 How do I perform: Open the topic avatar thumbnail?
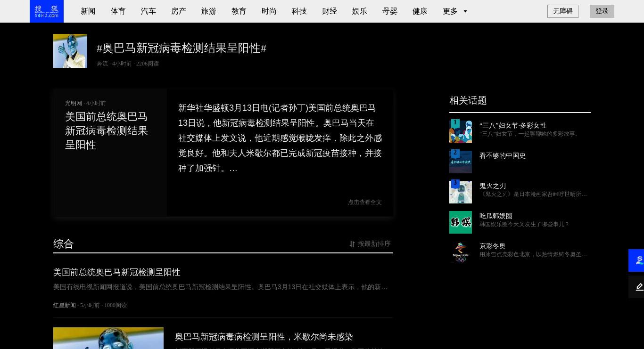70,51
